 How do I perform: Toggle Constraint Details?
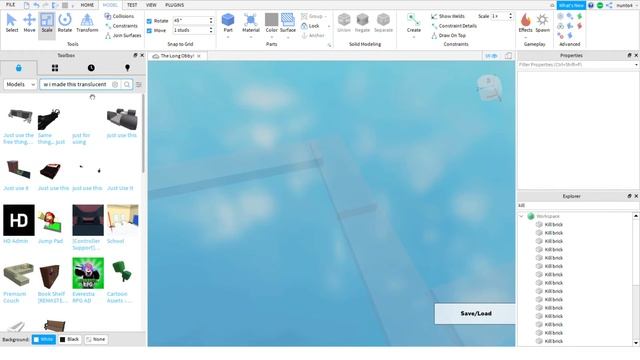click(454, 26)
